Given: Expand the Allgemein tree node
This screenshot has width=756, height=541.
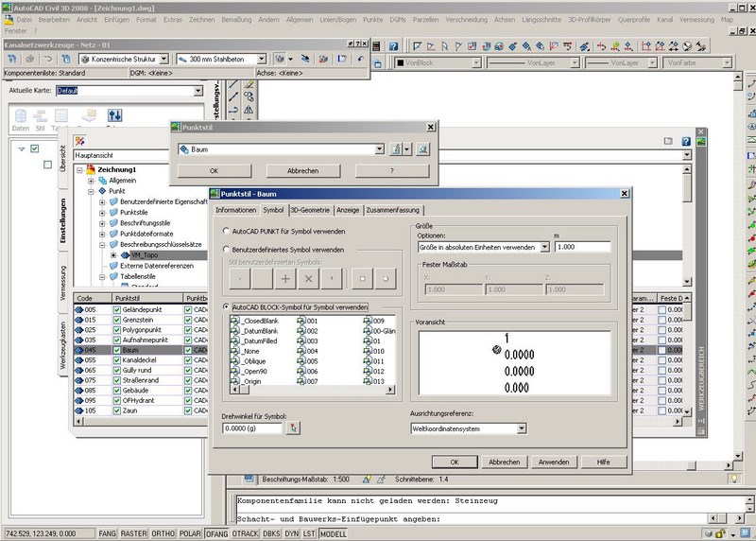Looking at the screenshot, I should click(x=91, y=181).
